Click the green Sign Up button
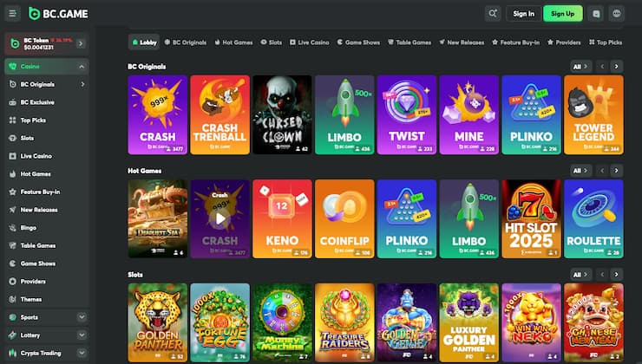 point(562,14)
